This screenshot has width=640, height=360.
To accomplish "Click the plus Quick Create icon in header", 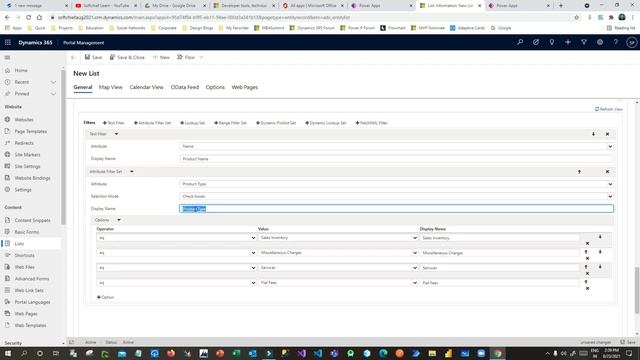I will [568, 42].
